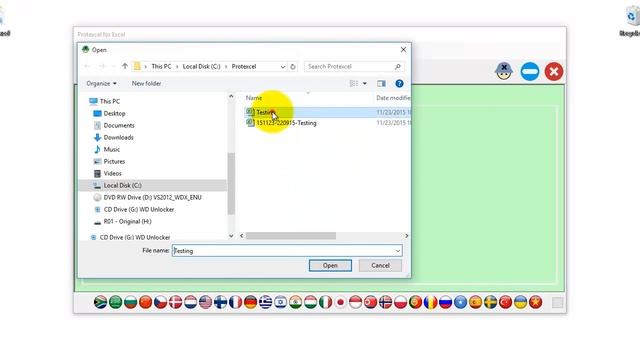Viewport: 640px width, 360px height.
Task: Click Local Disk (C:) in address breadcrumb
Action: [201, 66]
